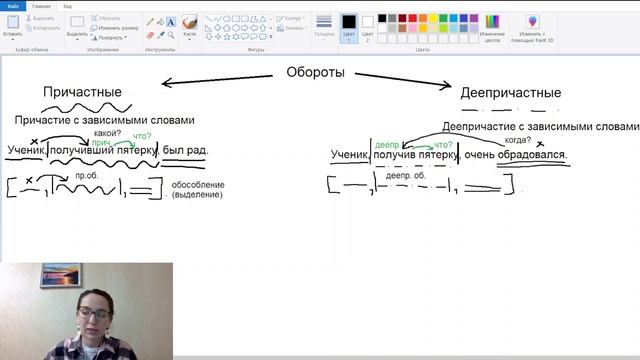Choose the Oval shape
Viewport: 640px width, 360px height.
pyautogui.click(x=227, y=19)
